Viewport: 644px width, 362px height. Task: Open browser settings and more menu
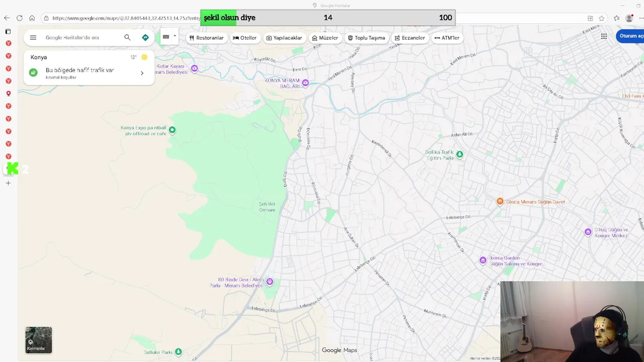[641, 18]
